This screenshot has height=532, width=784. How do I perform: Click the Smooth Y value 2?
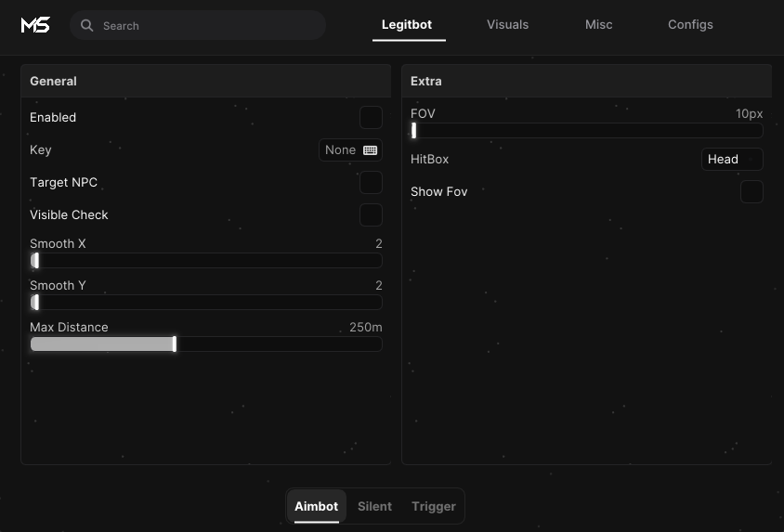coord(378,285)
